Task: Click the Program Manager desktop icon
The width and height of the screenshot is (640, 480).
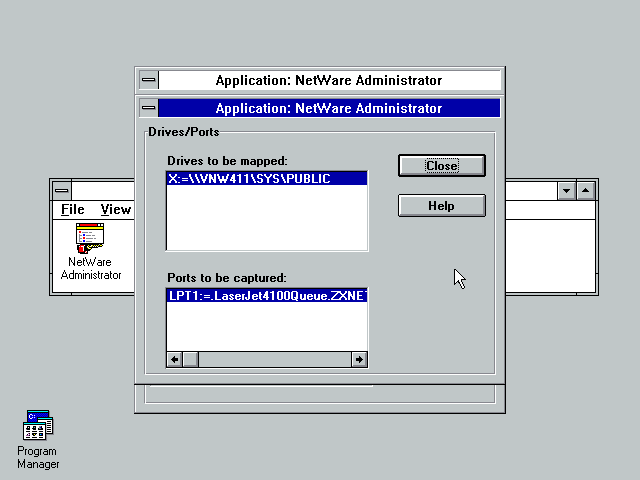Action: tap(38, 425)
